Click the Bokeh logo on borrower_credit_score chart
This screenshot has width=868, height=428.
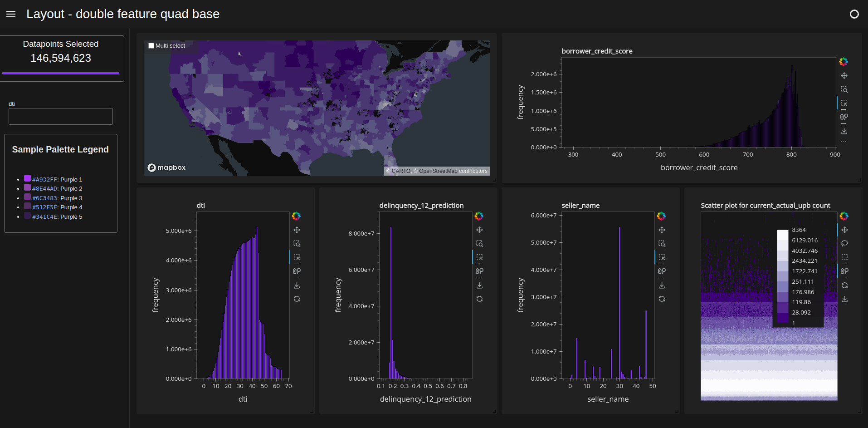[844, 62]
